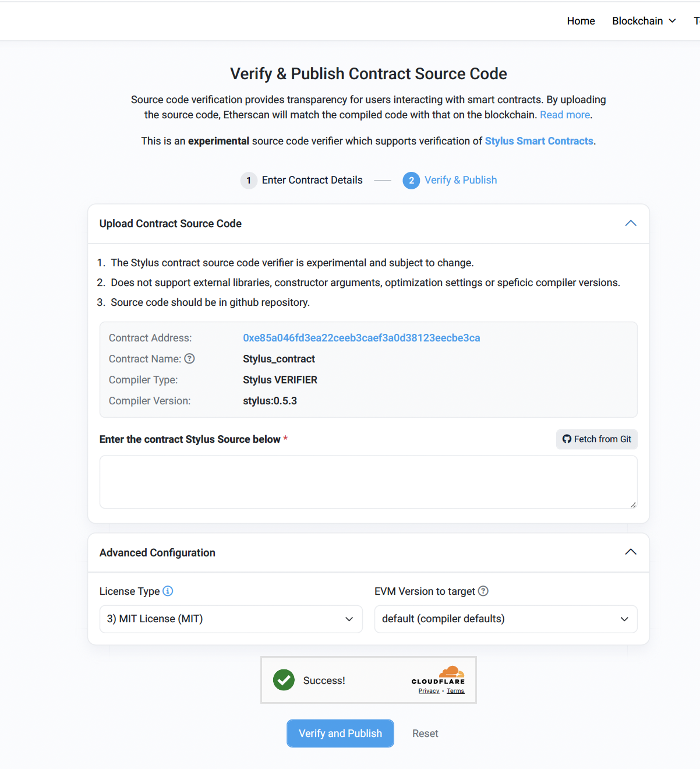Click the Verify and Publish button

pyautogui.click(x=340, y=733)
